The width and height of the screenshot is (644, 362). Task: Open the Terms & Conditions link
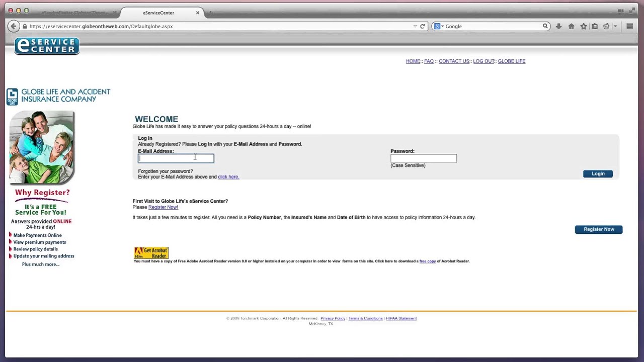click(x=365, y=318)
